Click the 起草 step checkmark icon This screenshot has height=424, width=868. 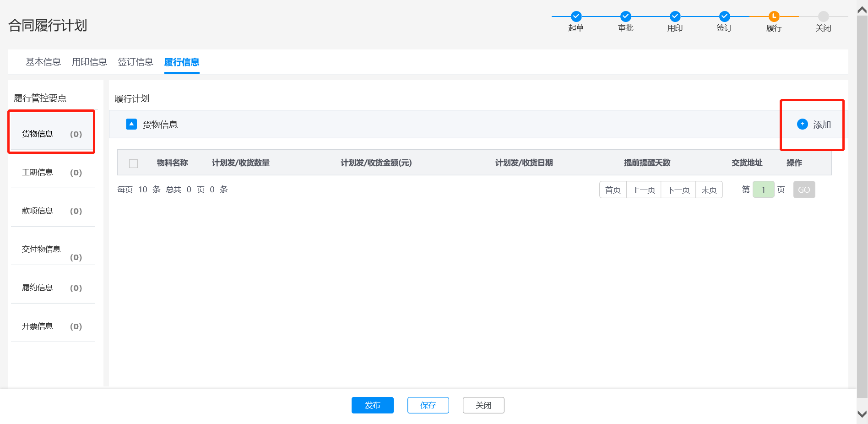coord(576,16)
